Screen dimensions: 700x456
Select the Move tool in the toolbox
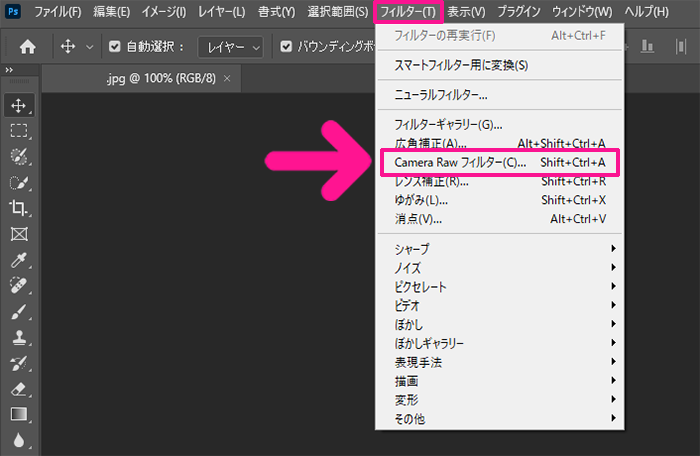[18, 105]
